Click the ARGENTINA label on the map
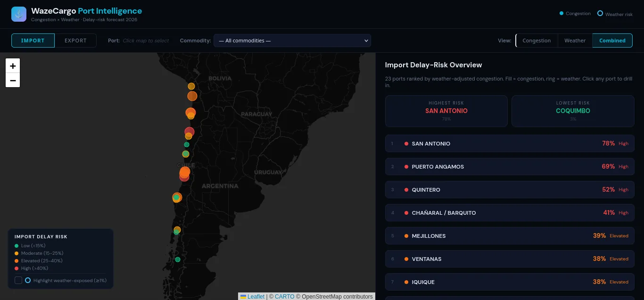Viewport: 644px width, 300px height. 220,186
